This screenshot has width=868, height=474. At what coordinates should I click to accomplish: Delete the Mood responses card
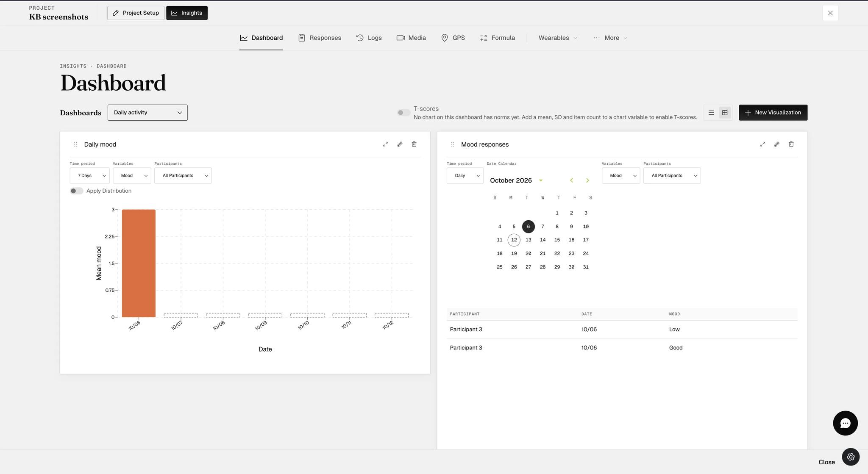tap(791, 144)
